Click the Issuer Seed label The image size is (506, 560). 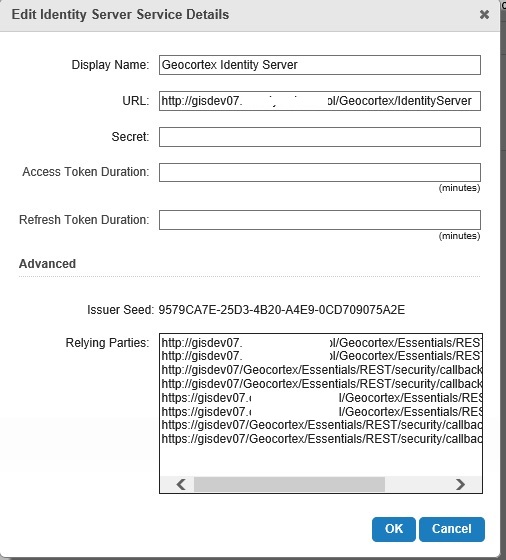point(121,310)
